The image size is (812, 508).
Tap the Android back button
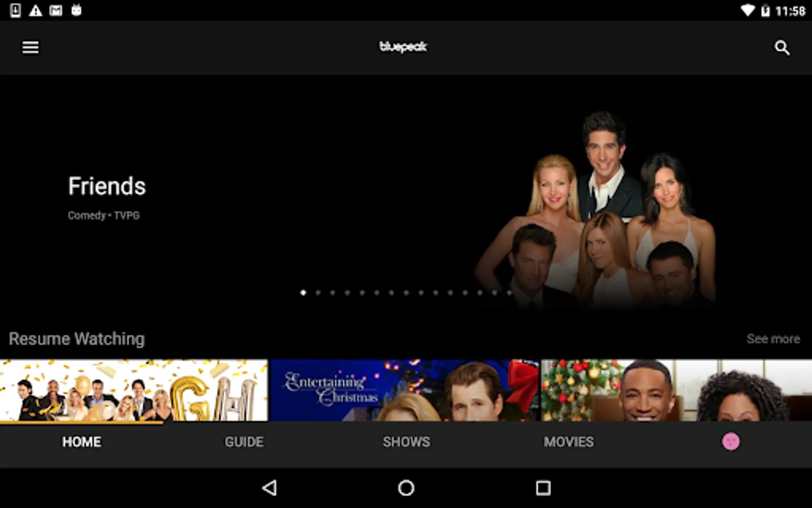point(270,488)
